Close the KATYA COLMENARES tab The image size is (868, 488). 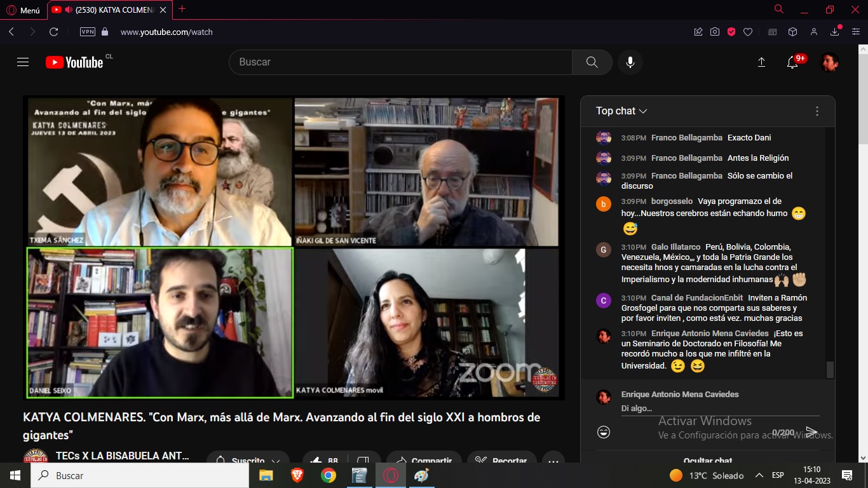(163, 10)
